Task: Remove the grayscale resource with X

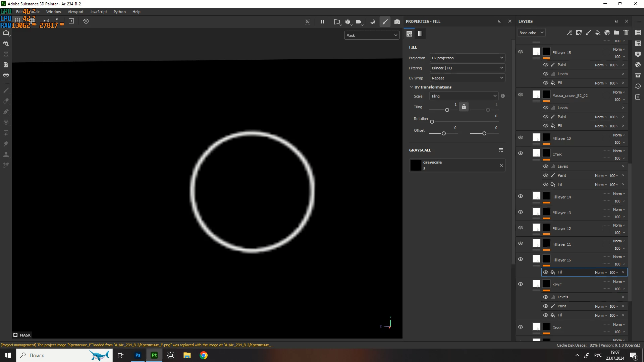Action: click(x=501, y=165)
